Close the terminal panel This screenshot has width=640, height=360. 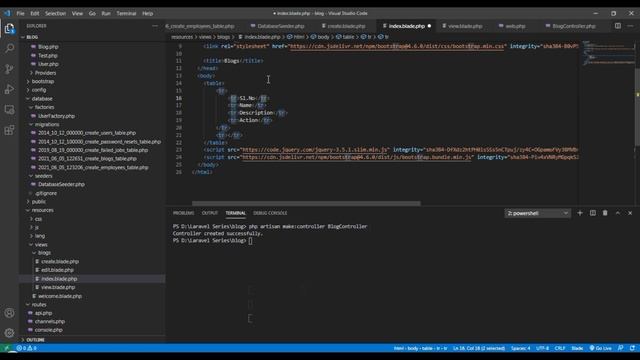[630, 213]
